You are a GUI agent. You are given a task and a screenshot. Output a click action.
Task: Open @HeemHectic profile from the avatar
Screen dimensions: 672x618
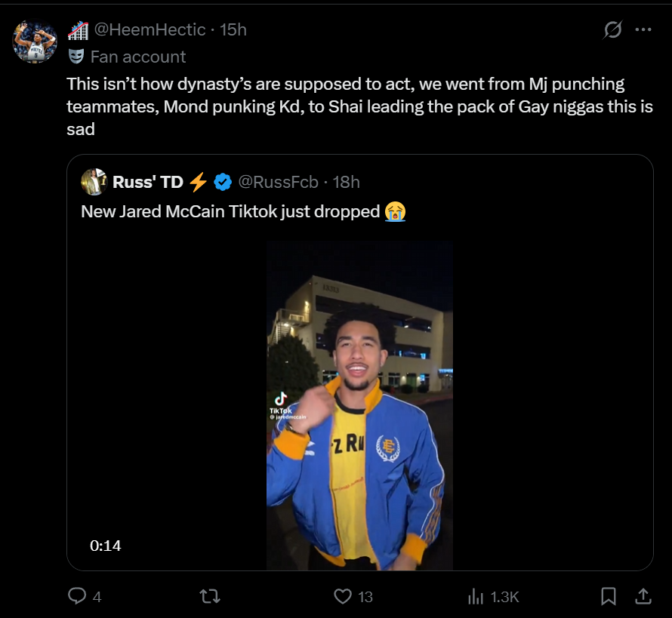point(35,42)
